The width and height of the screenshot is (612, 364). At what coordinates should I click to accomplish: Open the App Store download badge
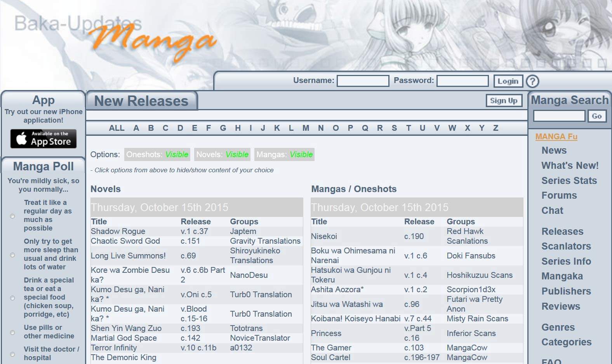click(x=43, y=139)
